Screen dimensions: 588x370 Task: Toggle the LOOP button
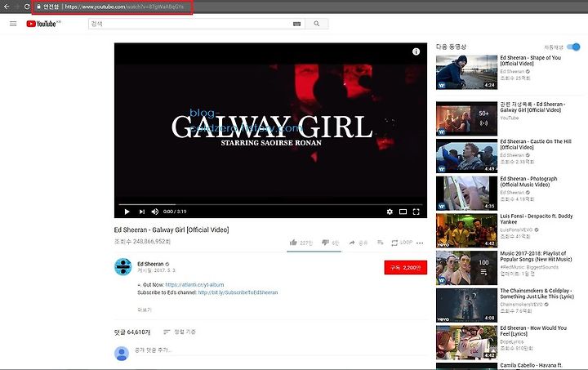(x=402, y=243)
